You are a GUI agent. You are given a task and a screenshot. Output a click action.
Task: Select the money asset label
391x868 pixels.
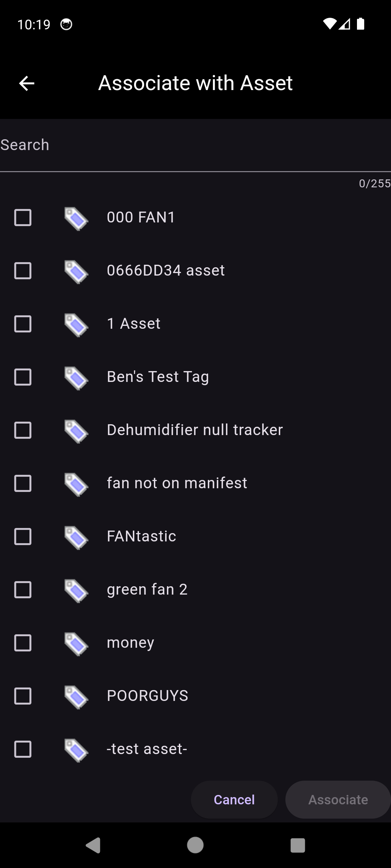tap(130, 643)
